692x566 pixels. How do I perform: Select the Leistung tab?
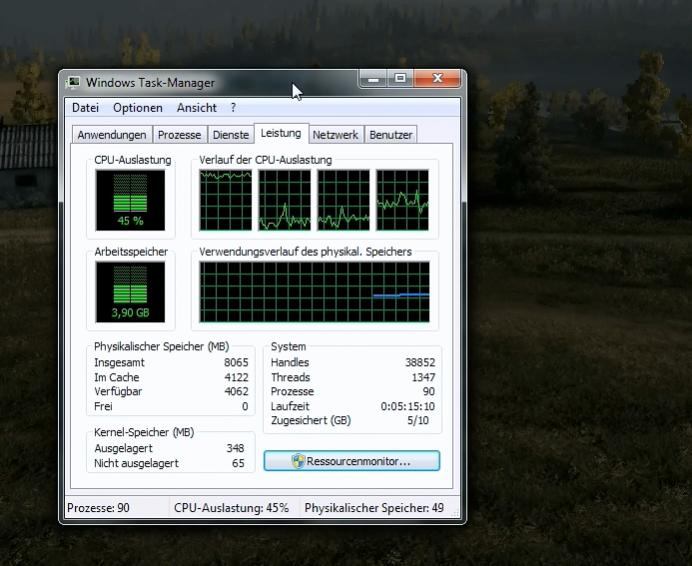pyautogui.click(x=281, y=133)
